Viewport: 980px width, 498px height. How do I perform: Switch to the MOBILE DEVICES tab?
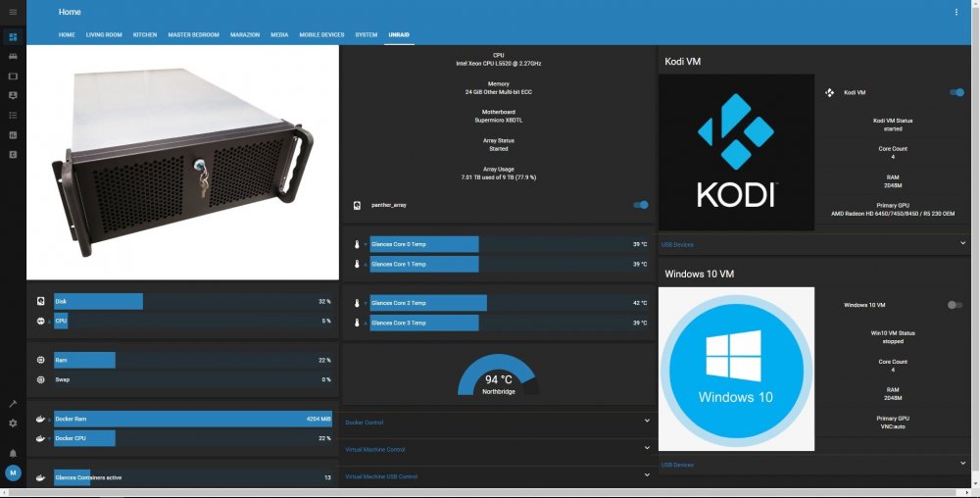click(x=321, y=35)
